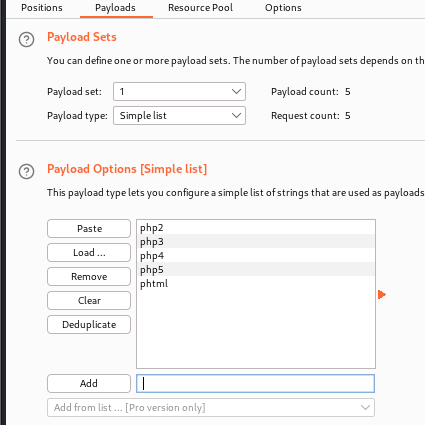Image resolution: width=425 pixels, height=425 pixels.
Task: Click the Add button
Action: pos(89,383)
